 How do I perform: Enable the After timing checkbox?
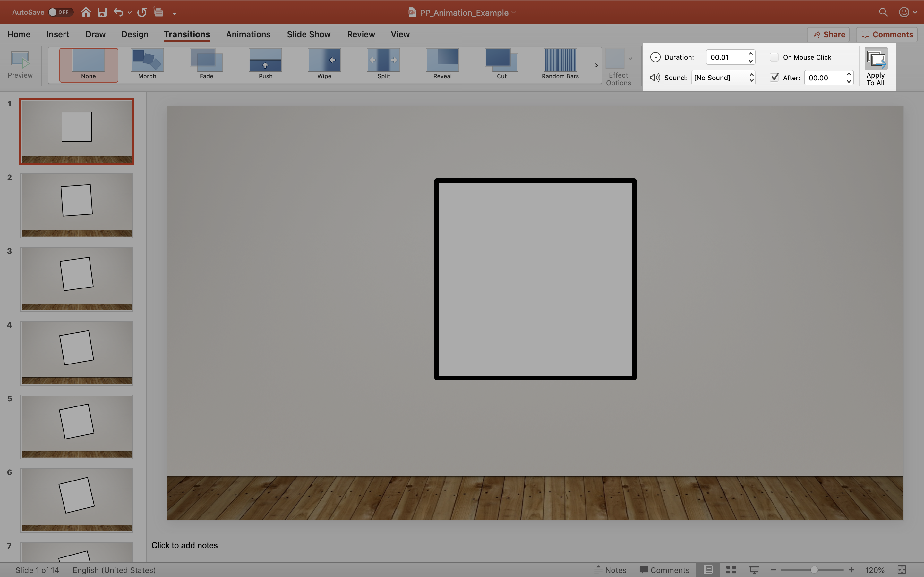[774, 77]
